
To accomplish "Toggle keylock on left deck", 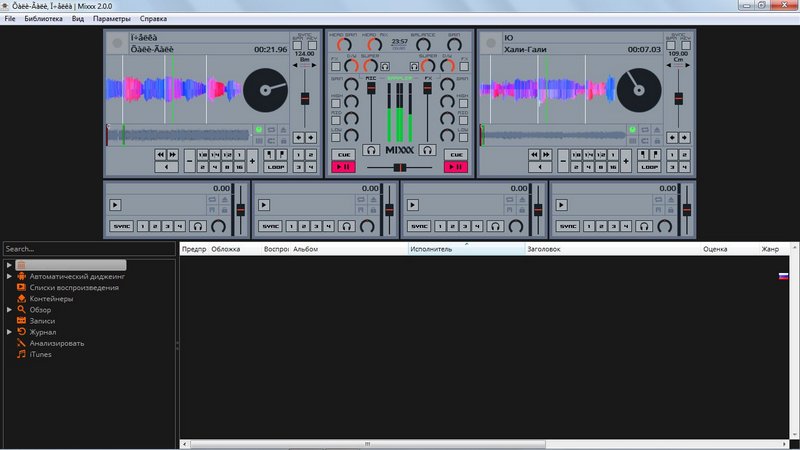I will [x=284, y=140].
